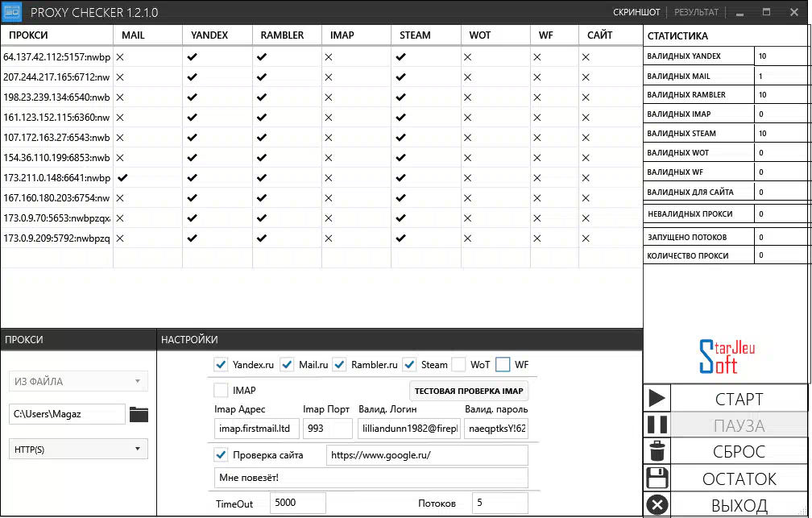
Task: Uncheck the Steam checkbox
Action: pyautogui.click(x=409, y=365)
